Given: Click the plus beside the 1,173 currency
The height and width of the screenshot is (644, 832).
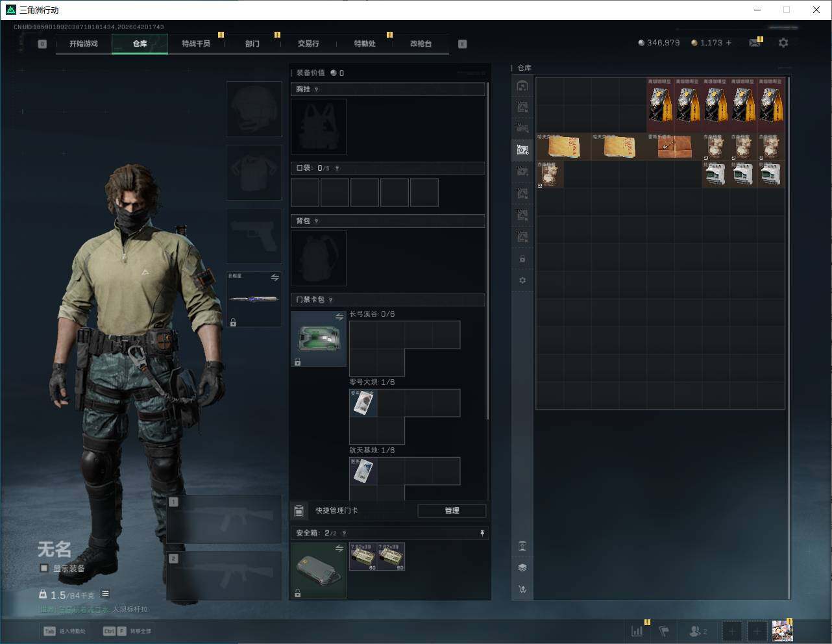Looking at the screenshot, I should coord(729,43).
